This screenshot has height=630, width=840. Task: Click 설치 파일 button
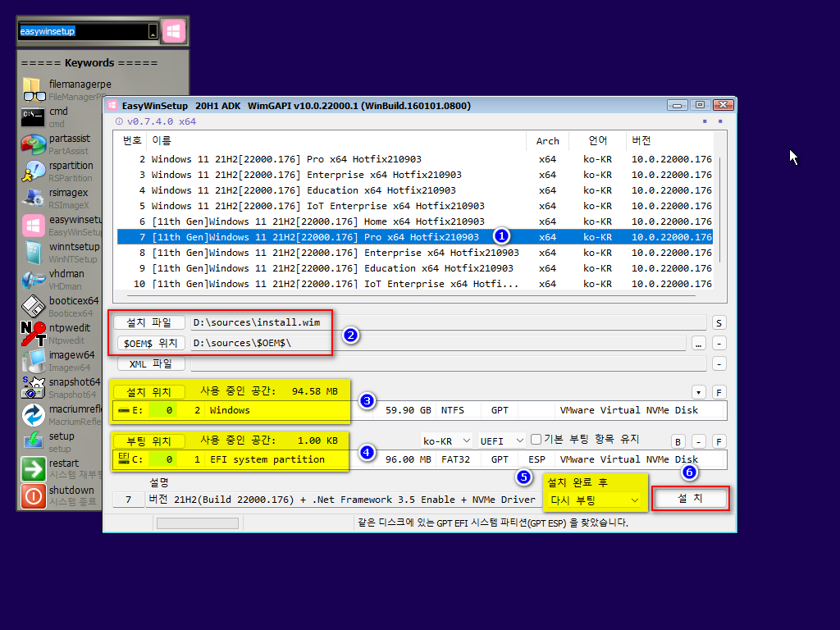click(x=149, y=322)
